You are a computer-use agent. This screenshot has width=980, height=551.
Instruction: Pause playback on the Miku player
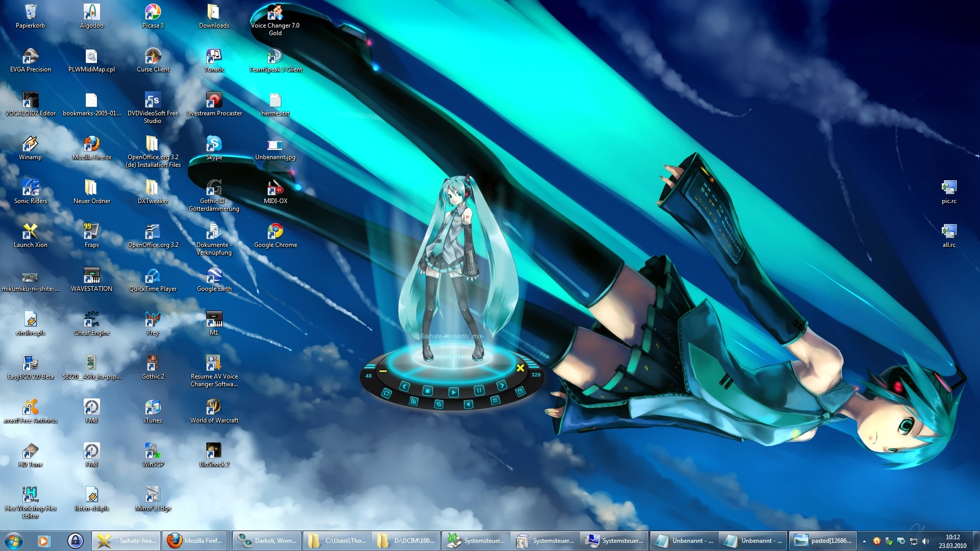pyautogui.click(x=480, y=390)
